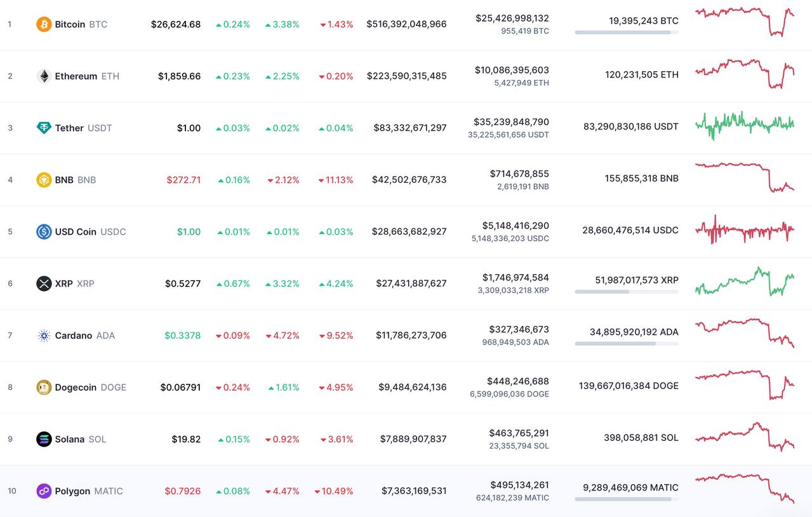
Task: View the Tether green sparkline chart
Action: point(744,124)
